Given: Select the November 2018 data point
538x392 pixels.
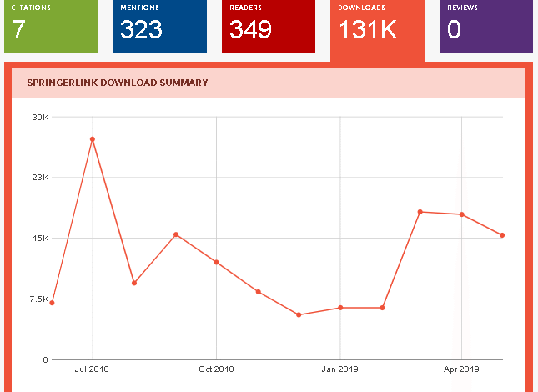Looking at the screenshot, I should click(x=259, y=292).
